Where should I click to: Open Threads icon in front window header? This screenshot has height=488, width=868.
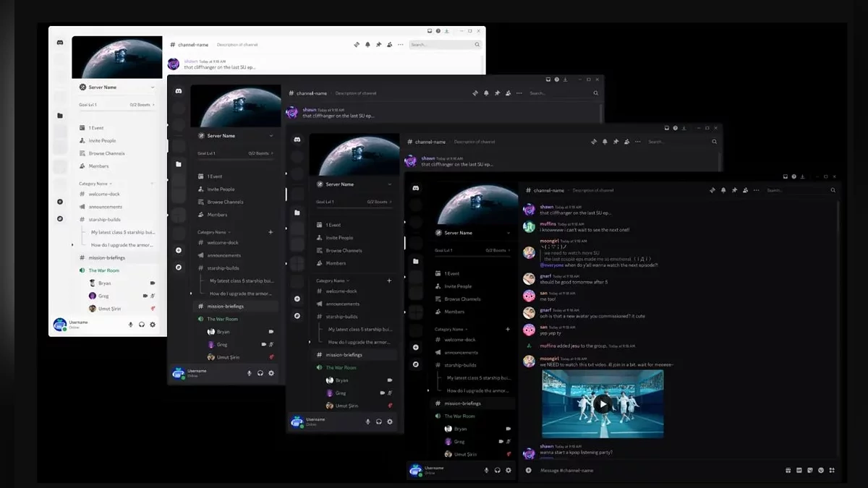click(x=712, y=190)
